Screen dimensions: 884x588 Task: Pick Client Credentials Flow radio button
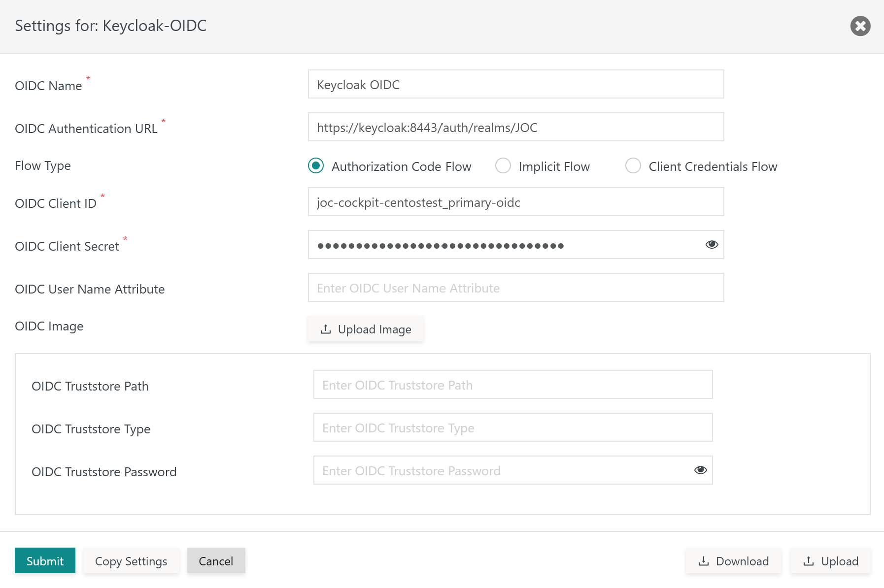point(633,166)
